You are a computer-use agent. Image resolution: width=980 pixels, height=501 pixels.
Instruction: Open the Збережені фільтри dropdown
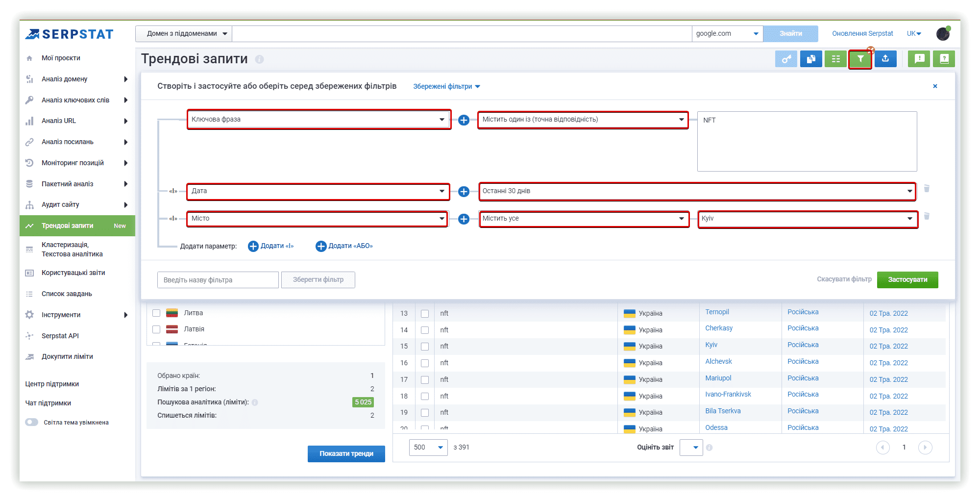coord(446,86)
